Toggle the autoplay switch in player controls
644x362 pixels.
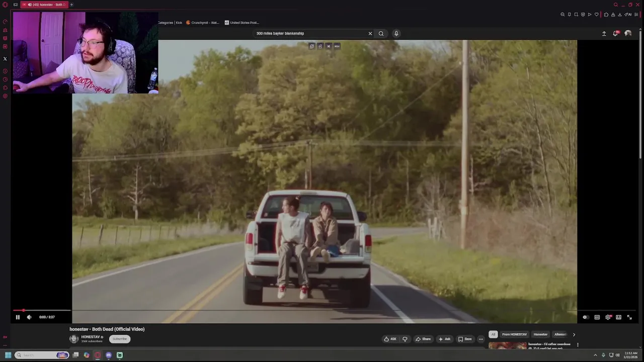coord(585,317)
